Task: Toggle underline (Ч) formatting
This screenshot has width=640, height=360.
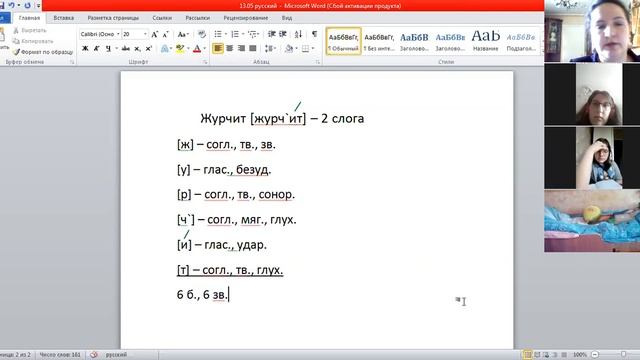Action: point(108,49)
